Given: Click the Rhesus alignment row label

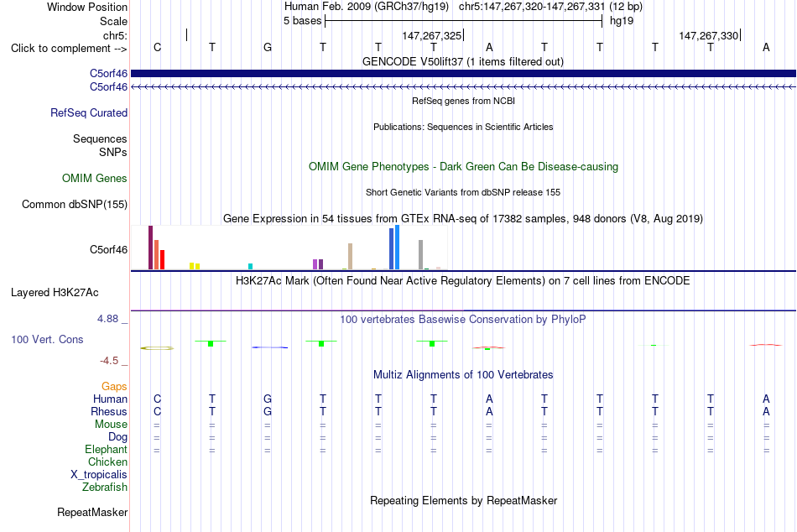Looking at the screenshot, I should pos(109,411).
